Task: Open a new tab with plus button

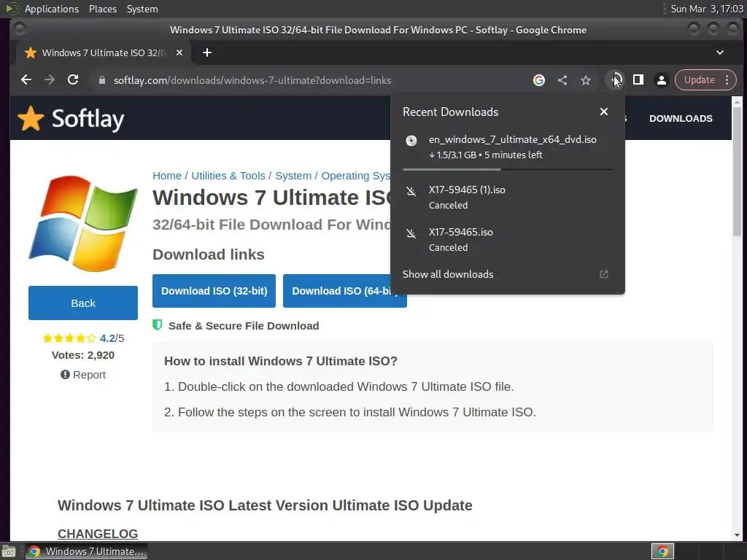Action: click(x=206, y=52)
